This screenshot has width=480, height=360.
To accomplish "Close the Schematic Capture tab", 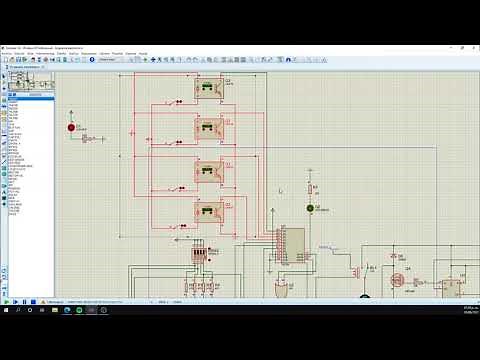I will click(x=43, y=67).
